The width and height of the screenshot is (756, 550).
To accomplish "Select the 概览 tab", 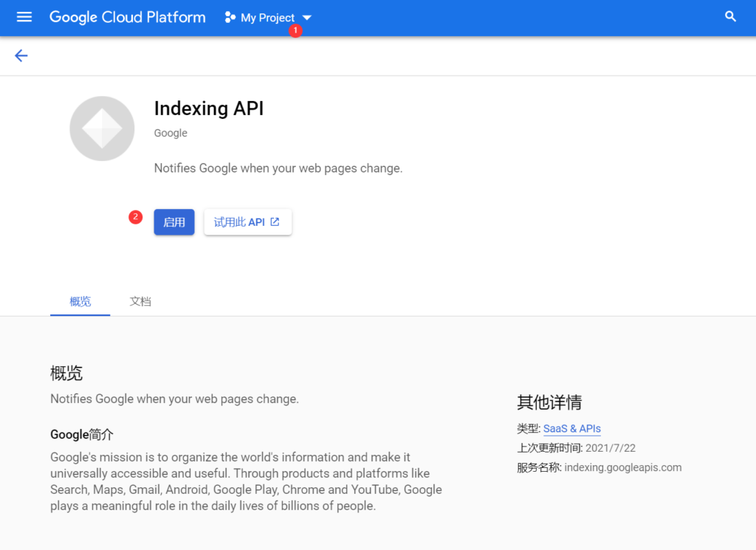I will (x=80, y=302).
